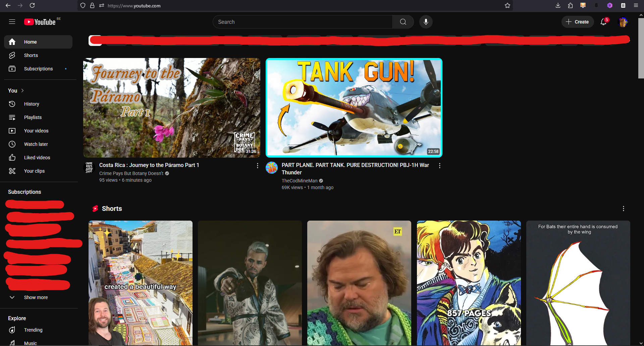Screen dimensions: 644x346
Task: Click the Explore section heading
Action: 17,318
